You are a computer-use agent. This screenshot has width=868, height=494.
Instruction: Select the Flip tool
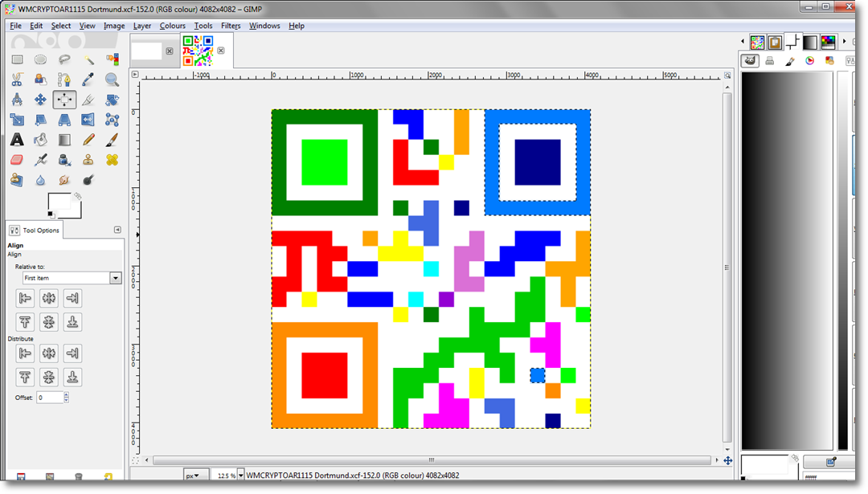point(88,120)
